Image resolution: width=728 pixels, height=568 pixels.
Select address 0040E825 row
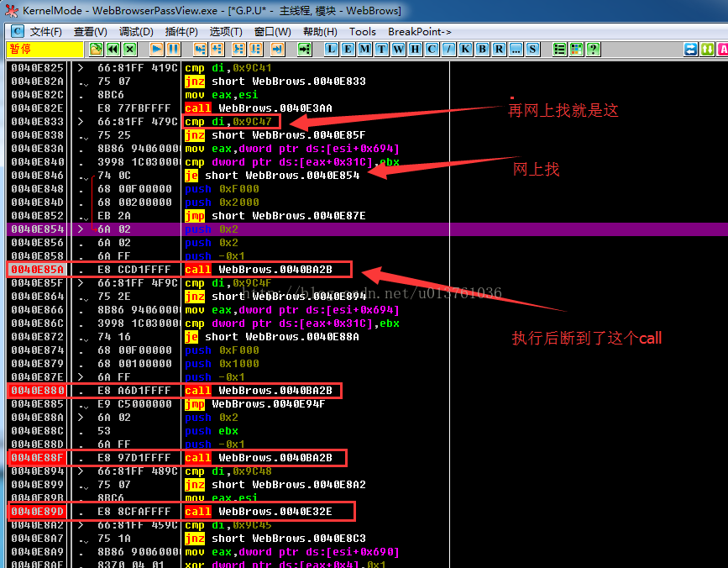click(x=37, y=68)
